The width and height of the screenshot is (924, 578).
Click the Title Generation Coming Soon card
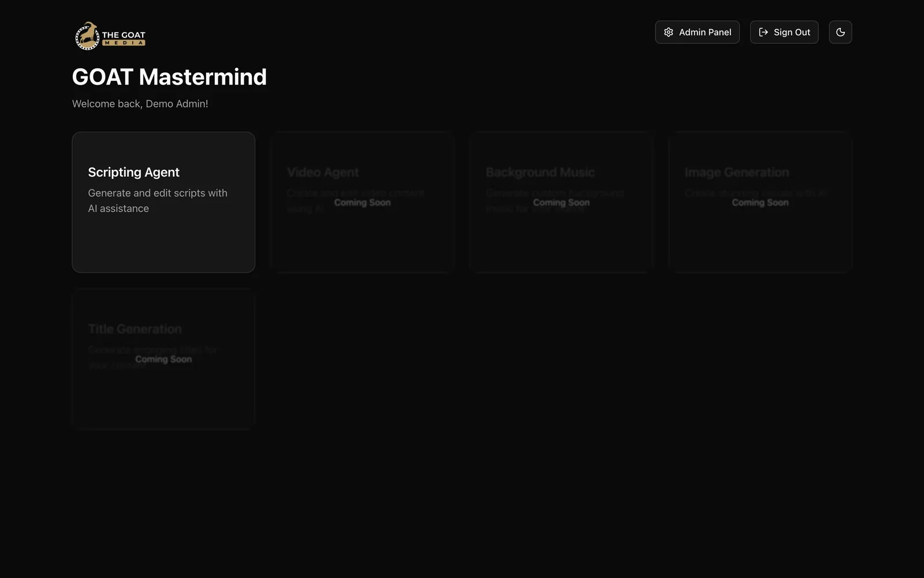pyautogui.click(x=163, y=359)
